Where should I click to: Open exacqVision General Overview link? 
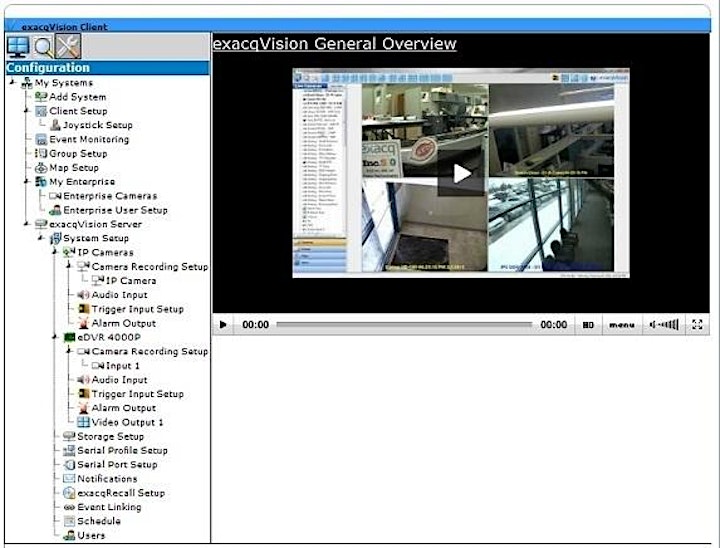pos(334,44)
